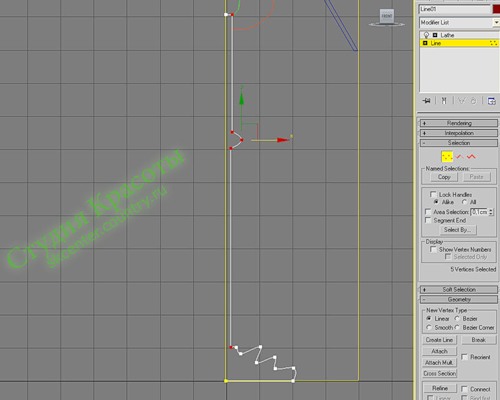The height and width of the screenshot is (400, 500).
Task: Click the Refine button
Action: click(x=440, y=388)
